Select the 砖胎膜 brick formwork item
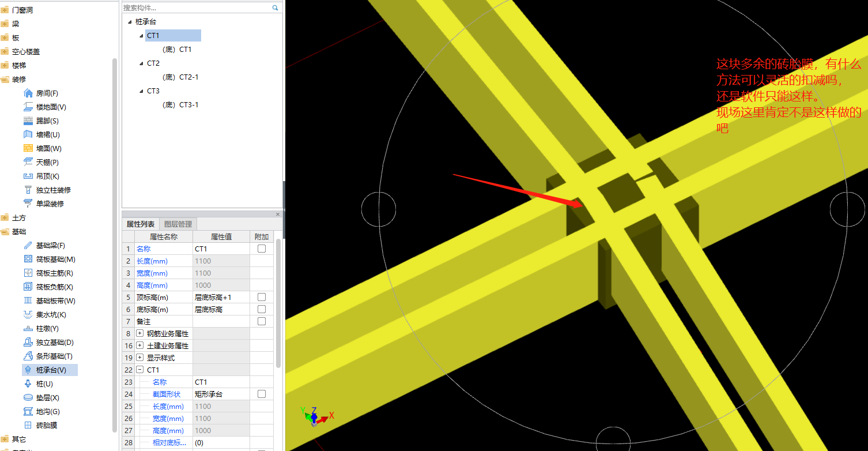The image size is (868, 451). coord(40,426)
